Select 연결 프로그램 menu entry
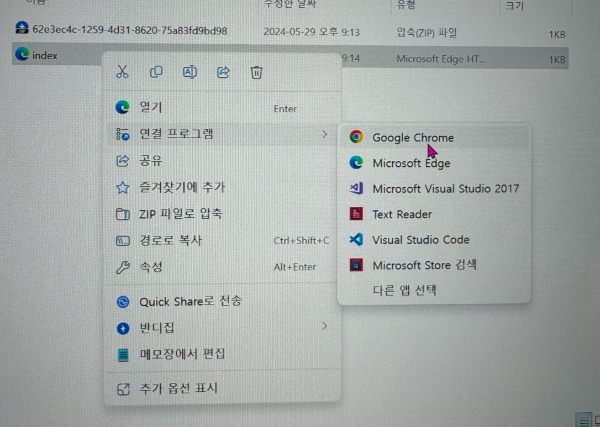This screenshot has height=427, width=600. coord(222,134)
